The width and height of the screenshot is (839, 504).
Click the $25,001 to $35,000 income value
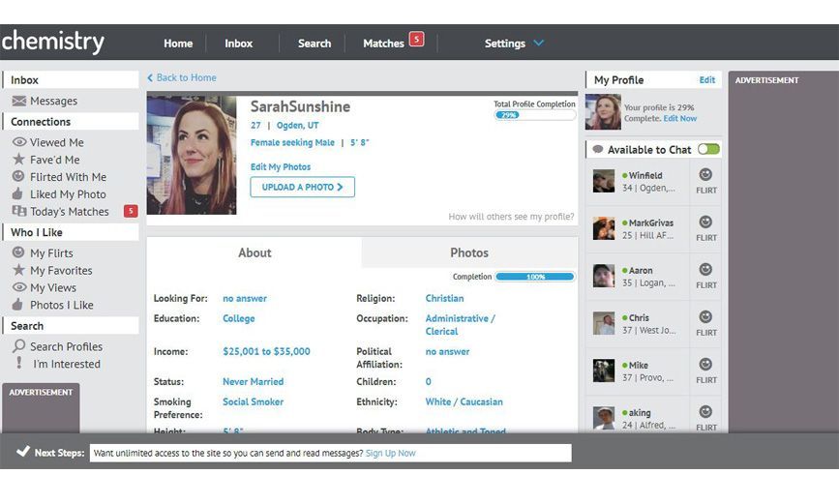(266, 351)
